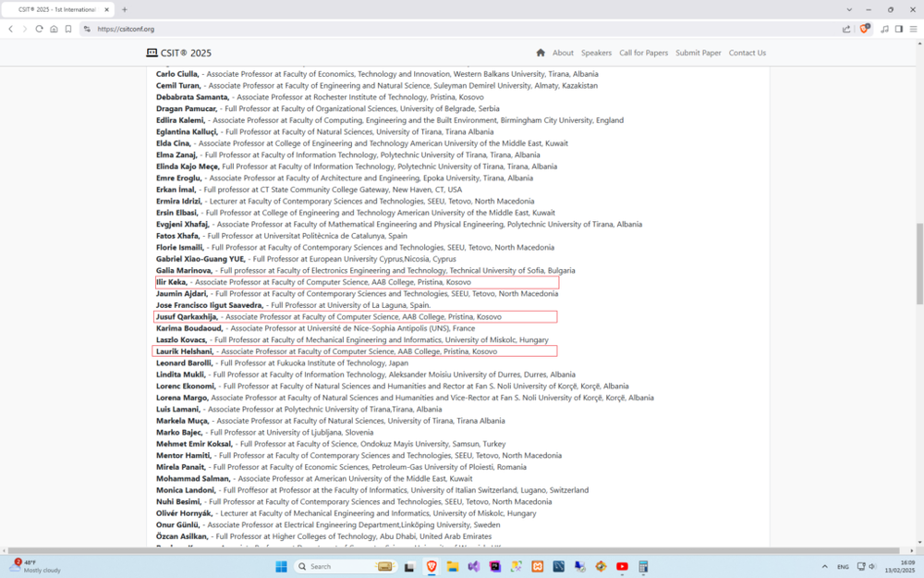
Task: Open the Contact Us link
Action: pyautogui.click(x=747, y=53)
